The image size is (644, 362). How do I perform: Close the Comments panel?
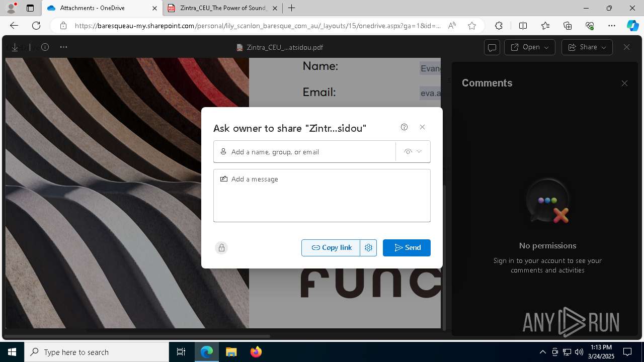click(x=624, y=83)
